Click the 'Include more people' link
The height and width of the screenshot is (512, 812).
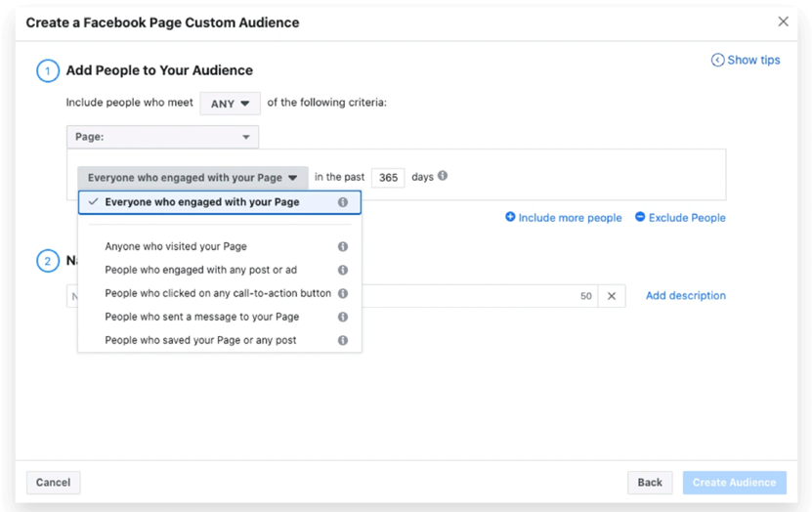click(564, 218)
